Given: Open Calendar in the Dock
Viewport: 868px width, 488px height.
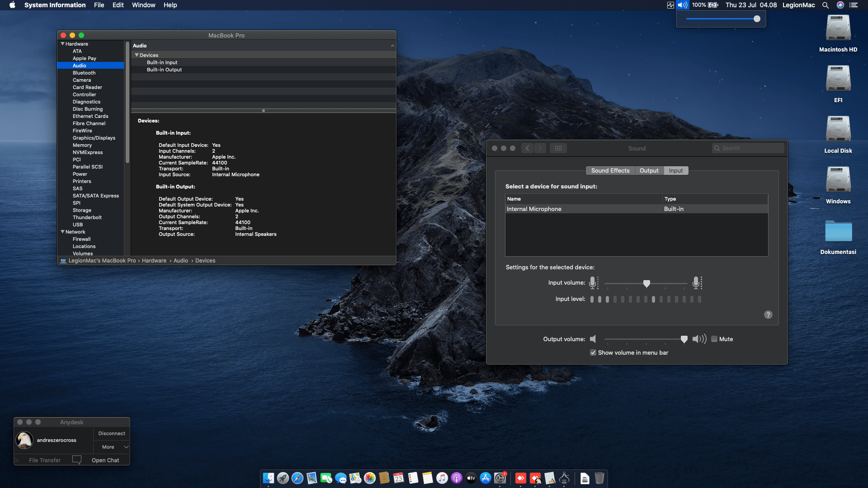Looking at the screenshot, I should (x=399, y=478).
